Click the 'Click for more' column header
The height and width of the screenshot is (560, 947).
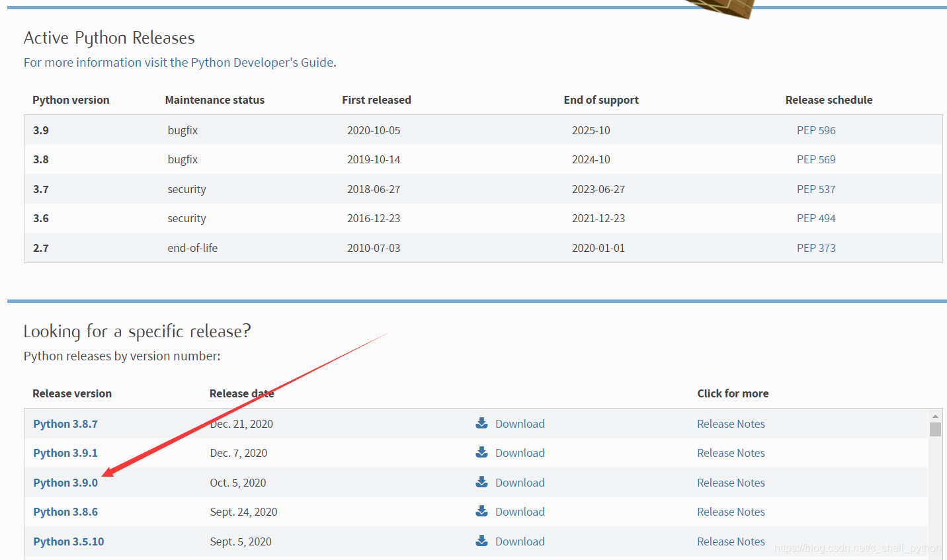point(733,393)
